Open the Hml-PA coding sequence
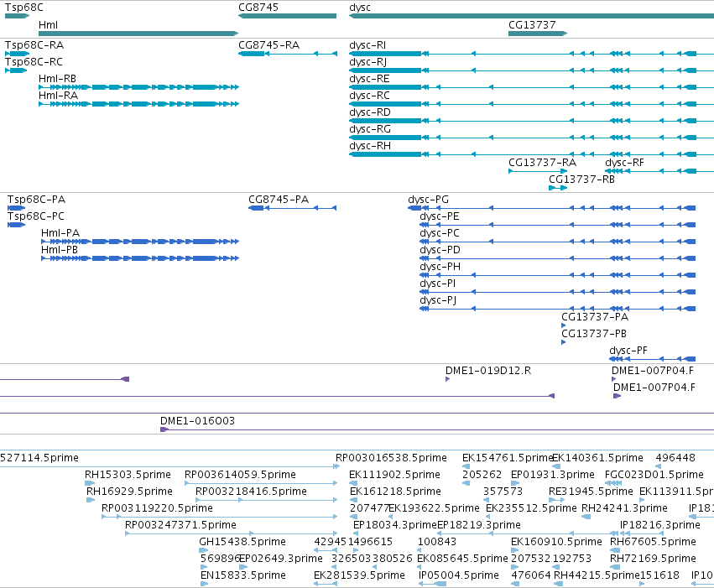714x588 pixels. click(140, 242)
